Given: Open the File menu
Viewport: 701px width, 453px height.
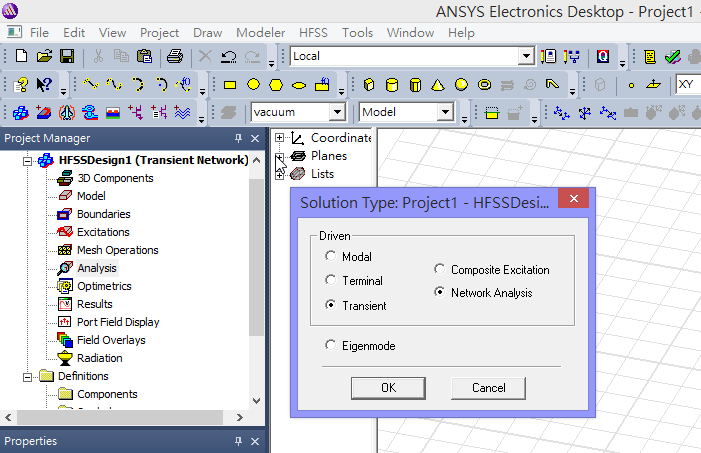Looking at the screenshot, I should point(39,33).
